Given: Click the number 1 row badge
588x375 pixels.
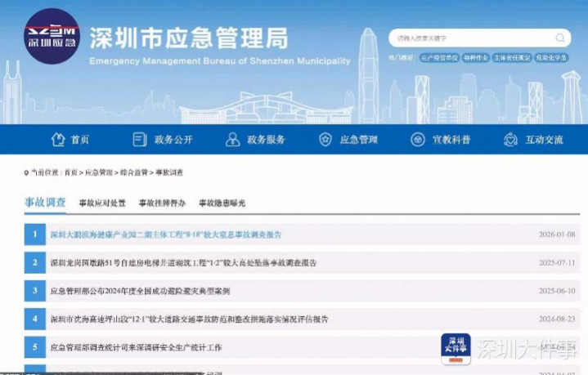Looking at the screenshot, I should pyautogui.click(x=35, y=234).
